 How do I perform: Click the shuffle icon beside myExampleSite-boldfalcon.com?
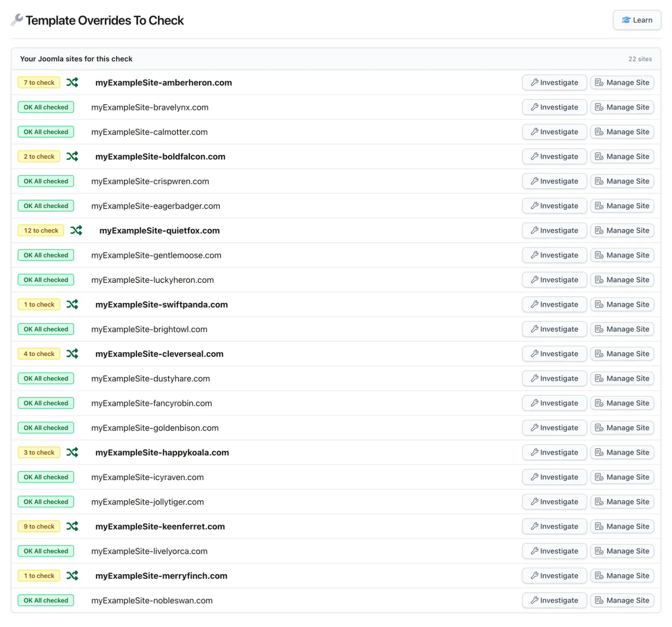click(x=72, y=156)
